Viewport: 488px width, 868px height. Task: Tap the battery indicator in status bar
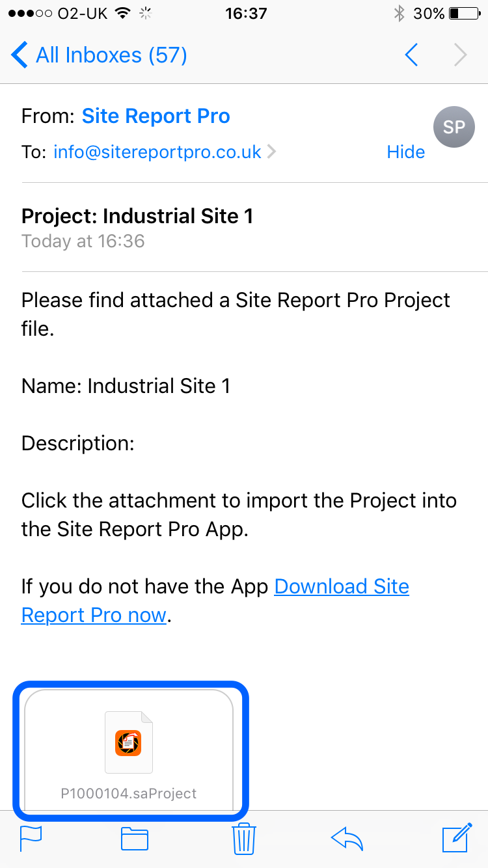[x=463, y=13]
